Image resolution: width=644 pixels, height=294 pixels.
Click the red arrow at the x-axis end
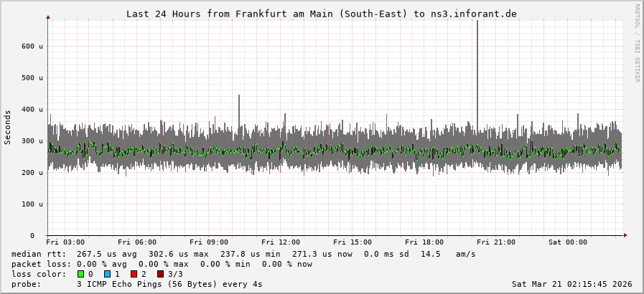click(x=625, y=235)
